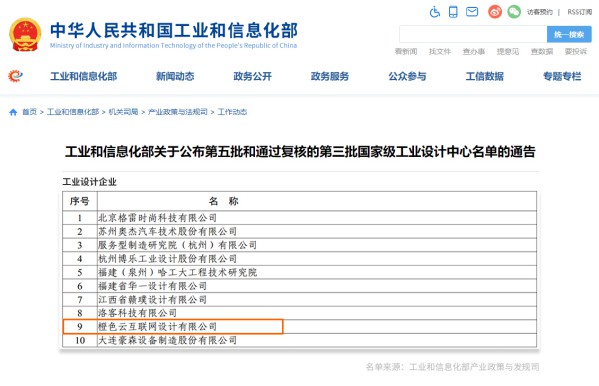The width and height of the screenshot is (599, 386).
Task: Open the red Weibo icon
Action: coord(495,12)
